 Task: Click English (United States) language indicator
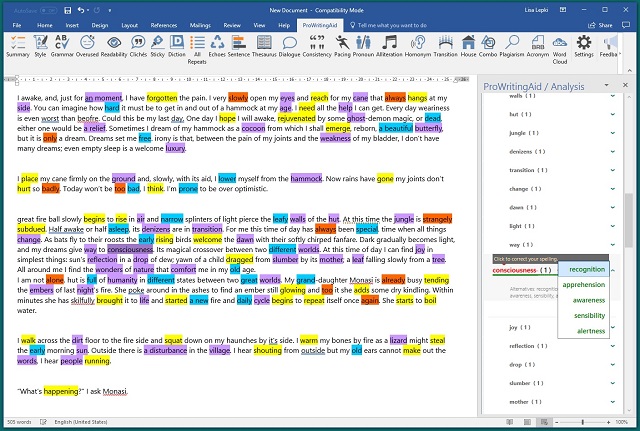(81, 422)
